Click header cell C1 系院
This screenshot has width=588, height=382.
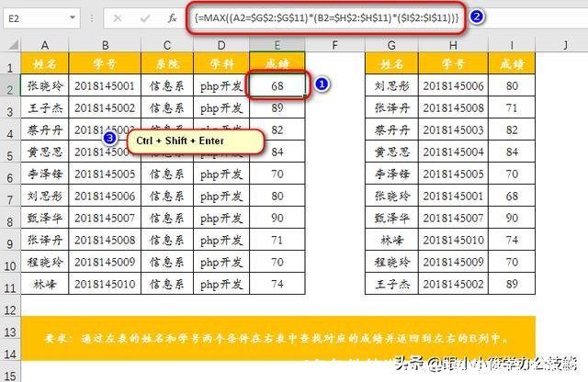167,63
